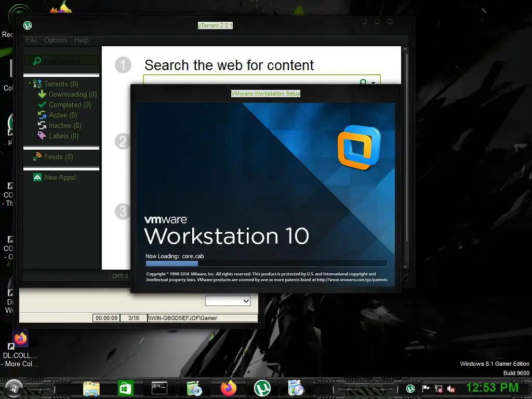Open the Command Prompt taskbar icon
The height and width of the screenshot is (399, 532).
(159, 388)
